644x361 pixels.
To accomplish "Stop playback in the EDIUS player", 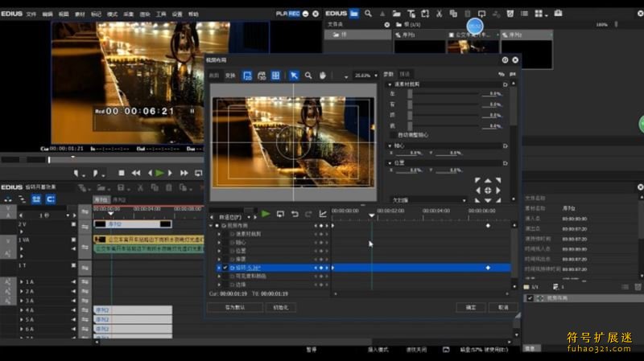I will [122, 173].
